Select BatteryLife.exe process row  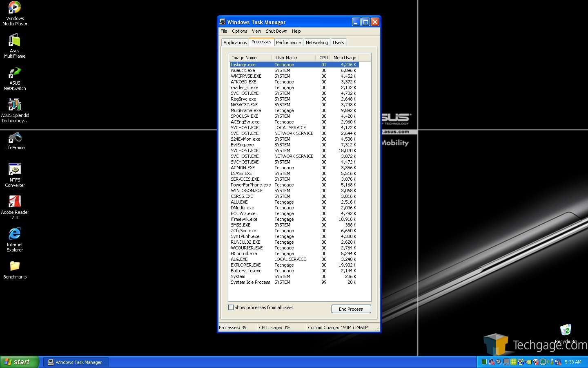click(x=294, y=271)
